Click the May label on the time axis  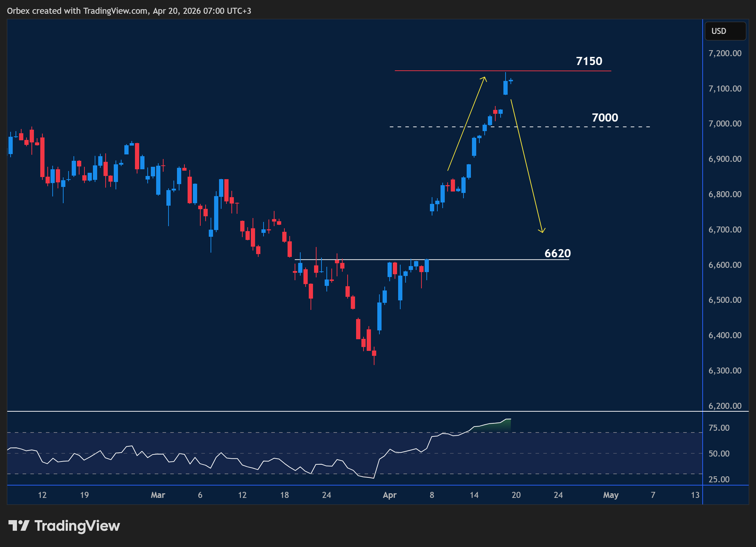(x=611, y=495)
